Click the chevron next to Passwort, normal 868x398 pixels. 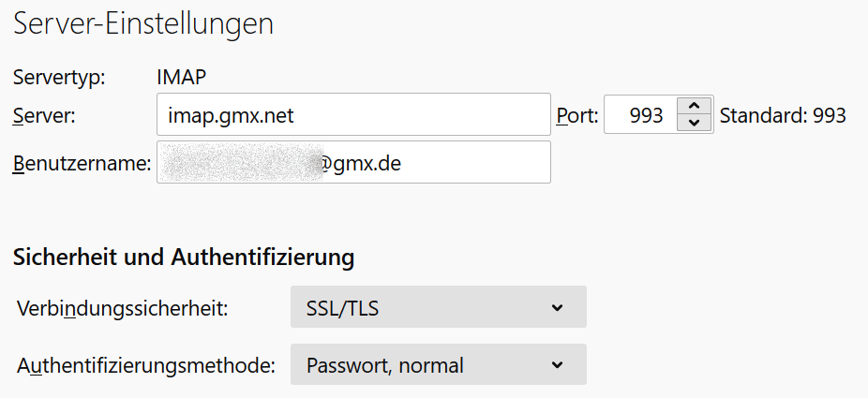(557, 365)
